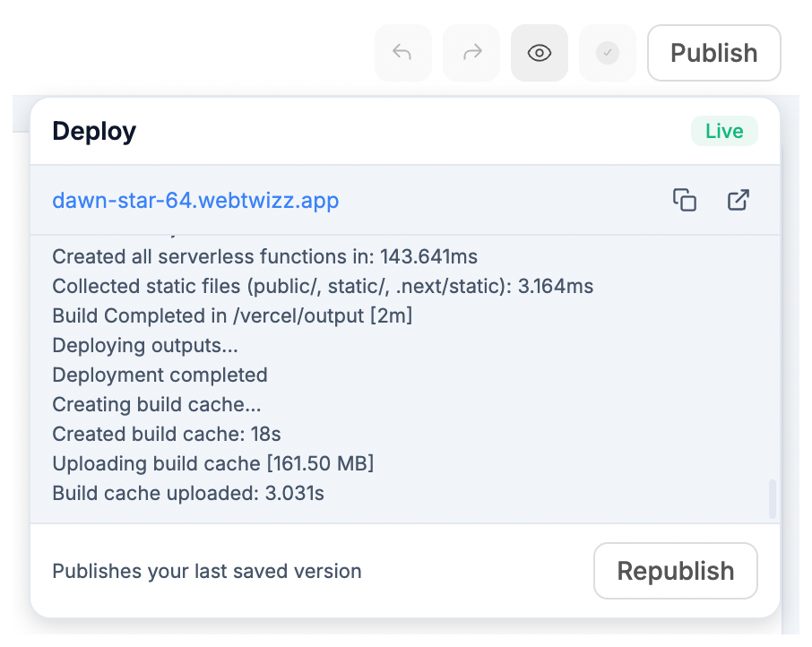
Task: Click the 'Uploading build cache [161.50 MB]' line
Action: tap(212, 463)
